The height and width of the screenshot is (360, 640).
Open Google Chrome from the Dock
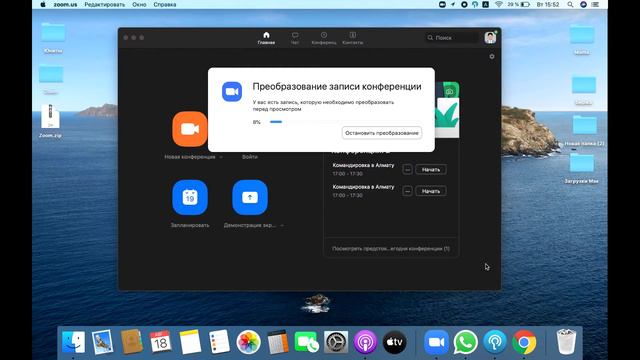pyautogui.click(x=524, y=342)
